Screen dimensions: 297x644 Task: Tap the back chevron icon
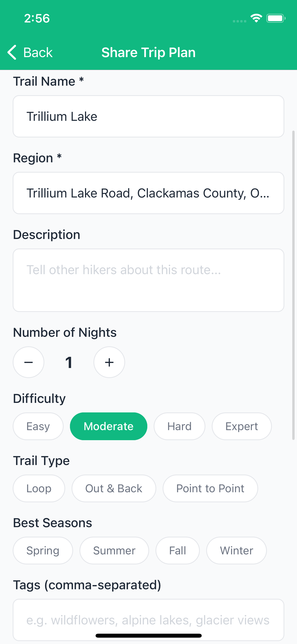(x=12, y=52)
